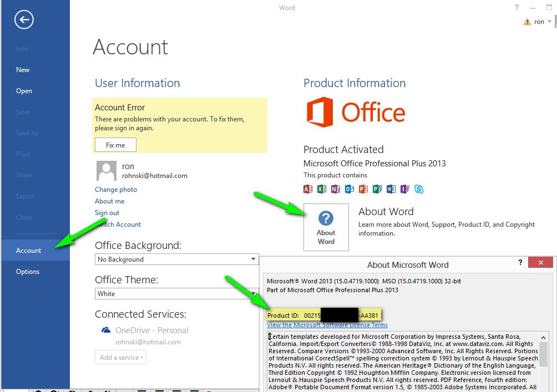Click the Product Activated label
This screenshot has width=557, height=392.
pos(343,150)
